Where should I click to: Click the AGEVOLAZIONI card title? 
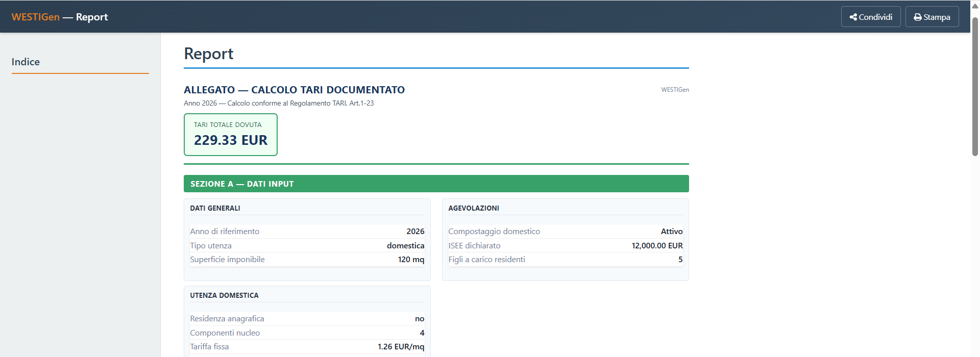(x=474, y=208)
